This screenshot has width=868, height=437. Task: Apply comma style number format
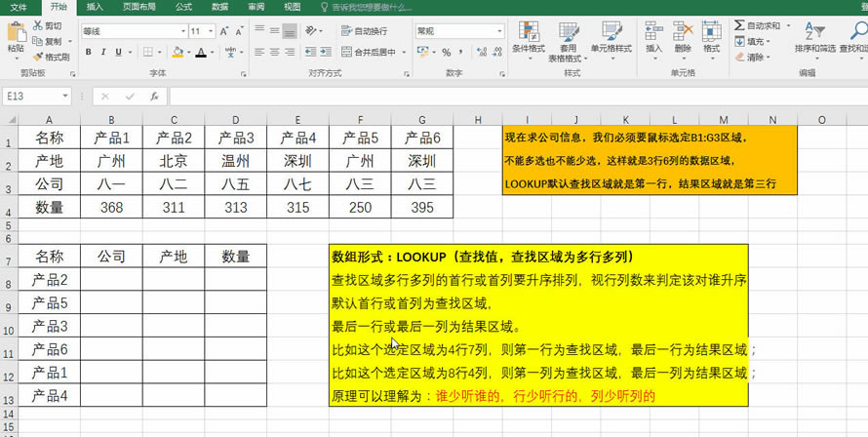coord(461,52)
